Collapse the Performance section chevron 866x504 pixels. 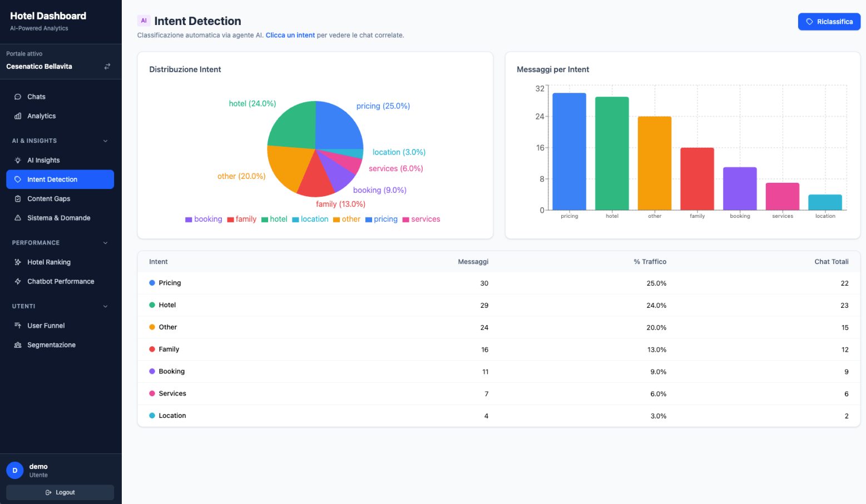pos(106,243)
